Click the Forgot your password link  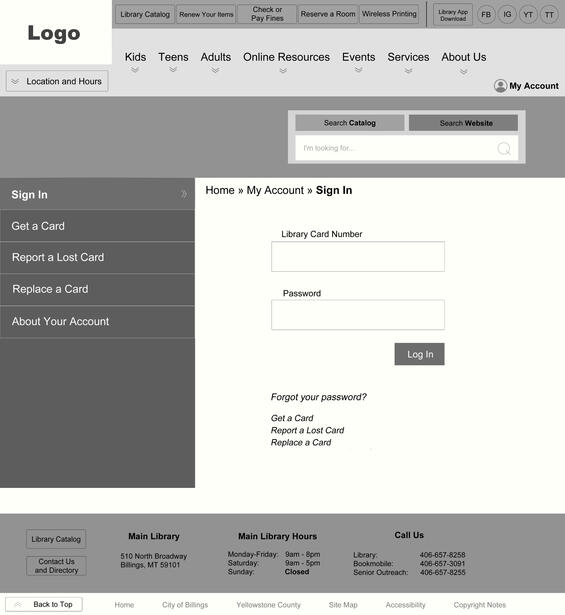click(x=318, y=397)
